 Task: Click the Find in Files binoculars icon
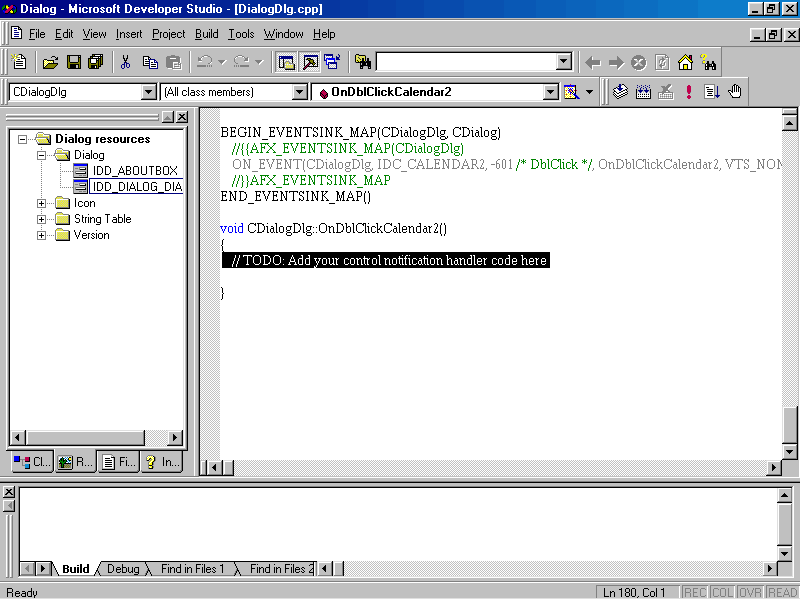pos(363,62)
